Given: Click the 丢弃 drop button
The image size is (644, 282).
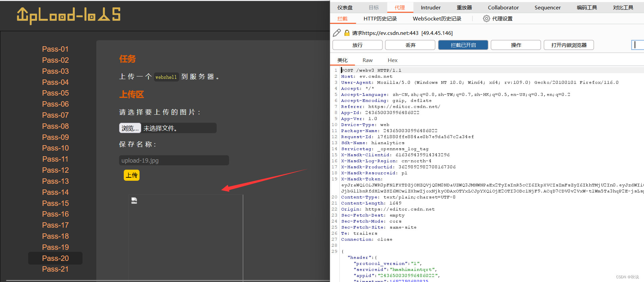Looking at the screenshot, I should 410,45.
